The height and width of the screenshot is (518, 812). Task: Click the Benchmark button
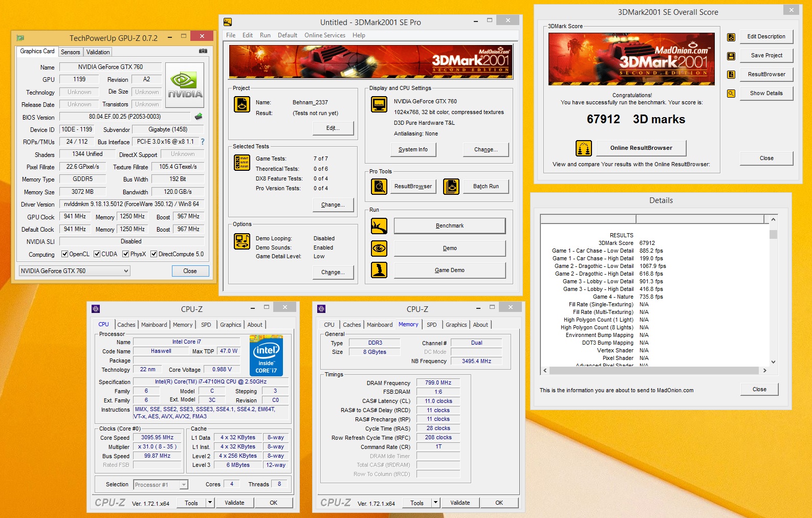(450, 226)
